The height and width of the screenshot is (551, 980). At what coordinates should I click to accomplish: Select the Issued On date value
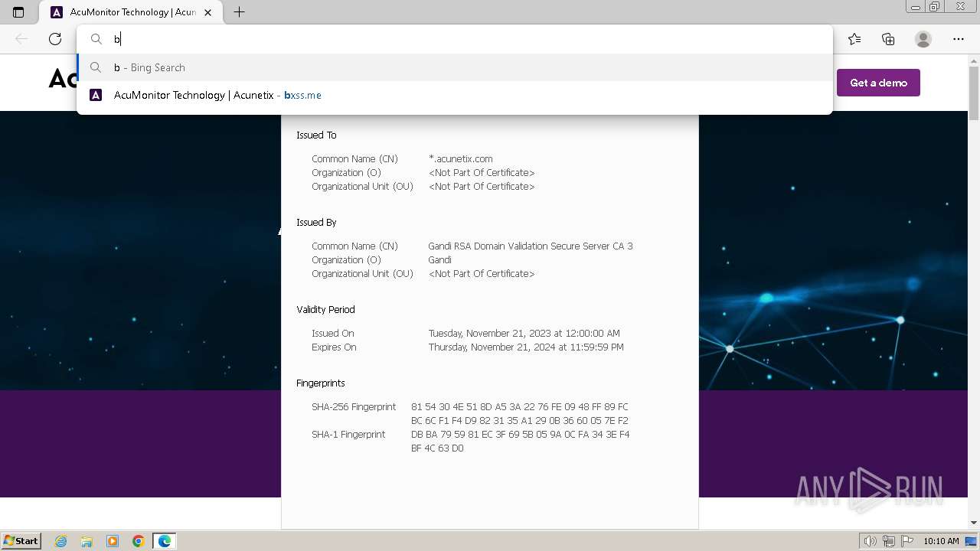[x=524, y=334]
